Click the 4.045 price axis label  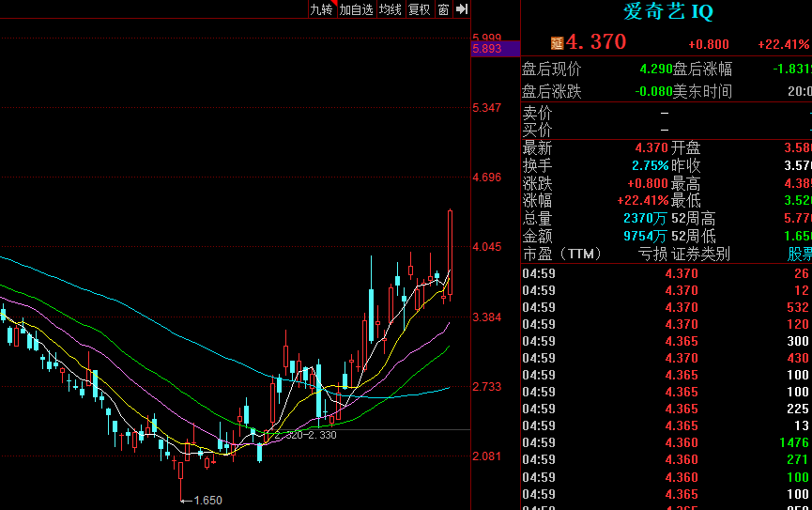pyautogui.click(x=487, y=247)
